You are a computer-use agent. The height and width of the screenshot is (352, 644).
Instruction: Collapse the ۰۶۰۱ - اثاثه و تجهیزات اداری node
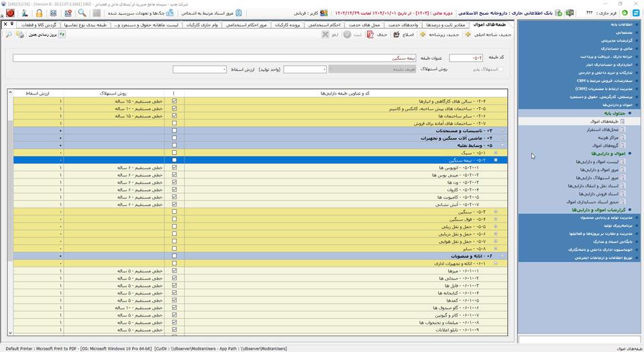495,263
